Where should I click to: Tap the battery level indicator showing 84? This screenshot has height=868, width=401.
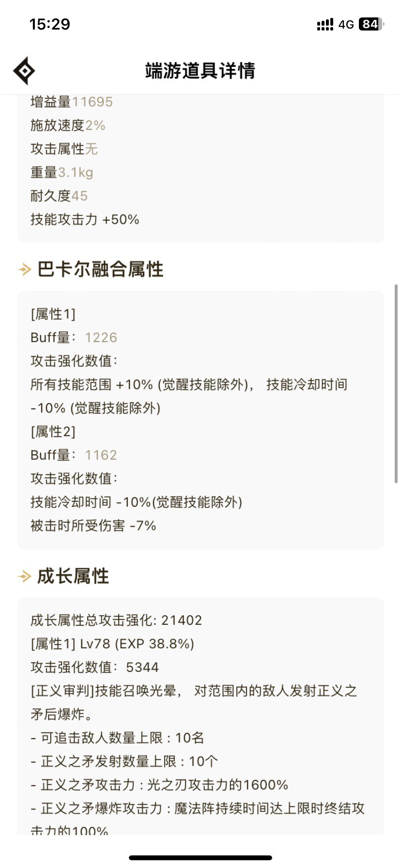point(371,24)
